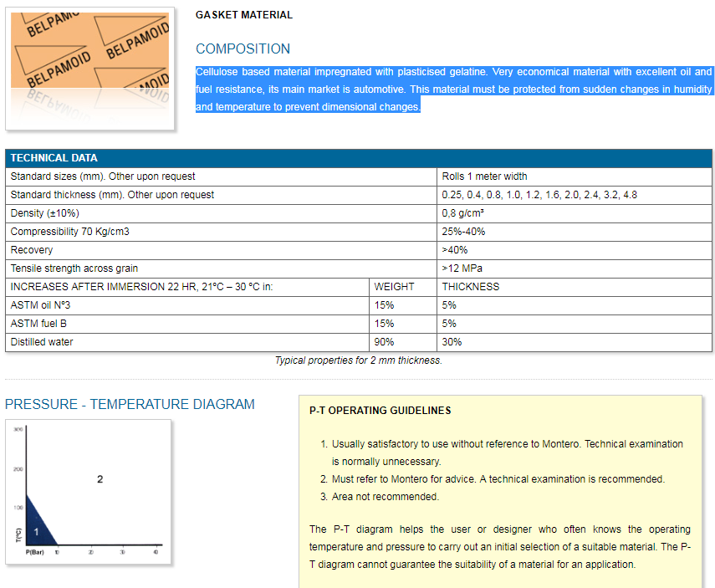The width and height of the screenshot is (715, 588).
Task: Open the pressure-temperature diagram chart
Action: click(88, 492)
